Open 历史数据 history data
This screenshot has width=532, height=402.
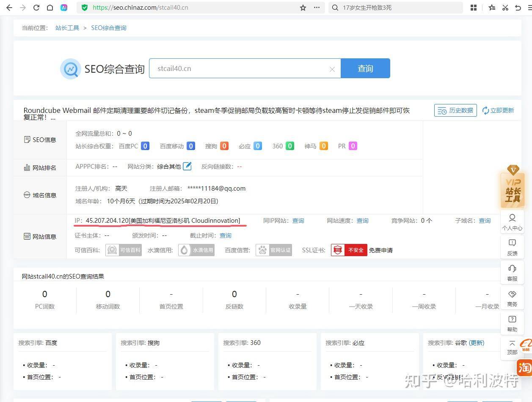455,110
